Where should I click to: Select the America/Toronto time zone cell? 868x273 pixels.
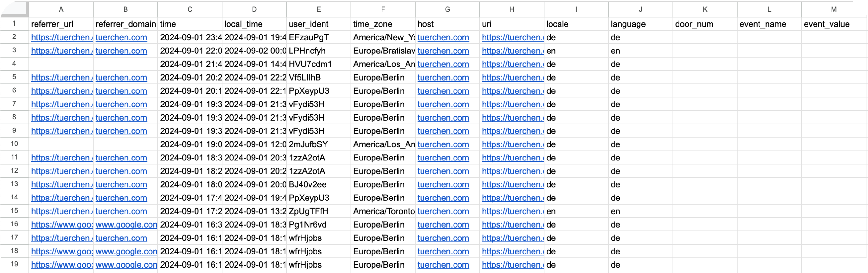tap(383, 211)
